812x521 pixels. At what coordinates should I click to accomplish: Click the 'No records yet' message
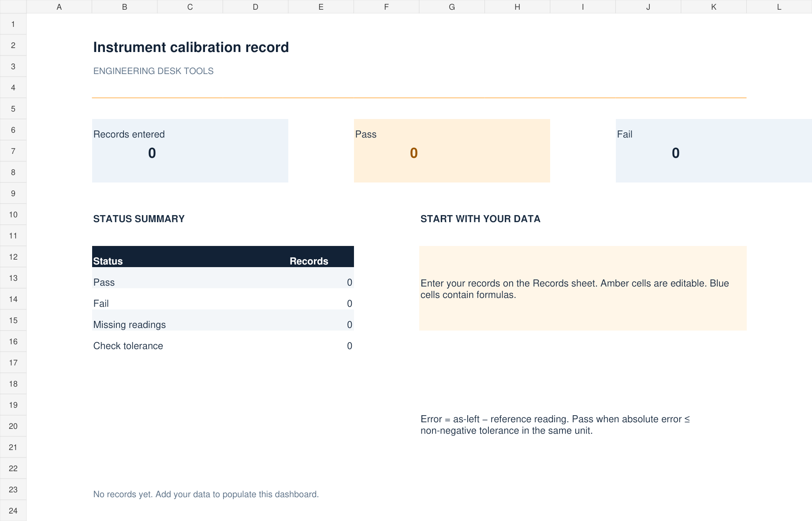[x=206, y=494]
